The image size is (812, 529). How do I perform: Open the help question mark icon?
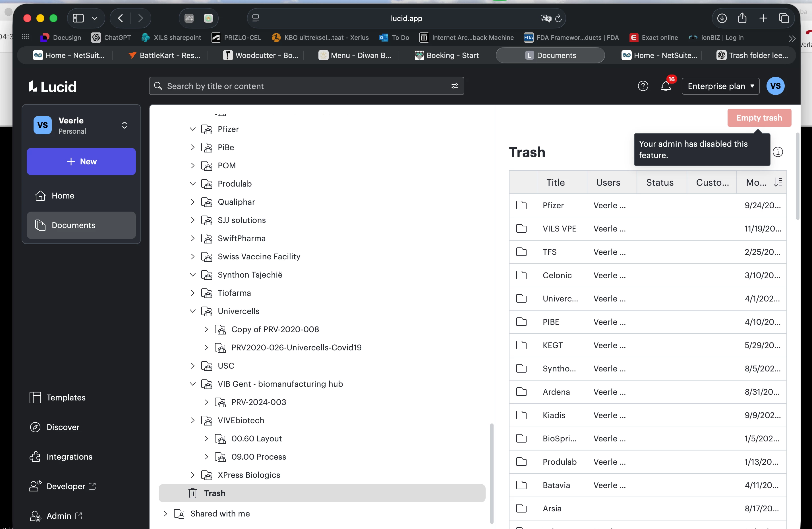(x=643, y=86)
